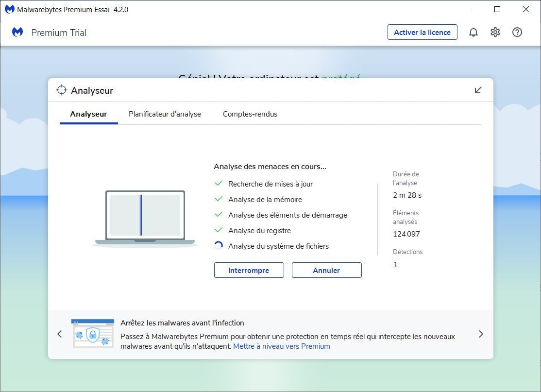Image resolution: width=541 pixels, height=392 pixels.
Task: Open settings gear icon
Action: pyautogui.click(x=495, y=32)
